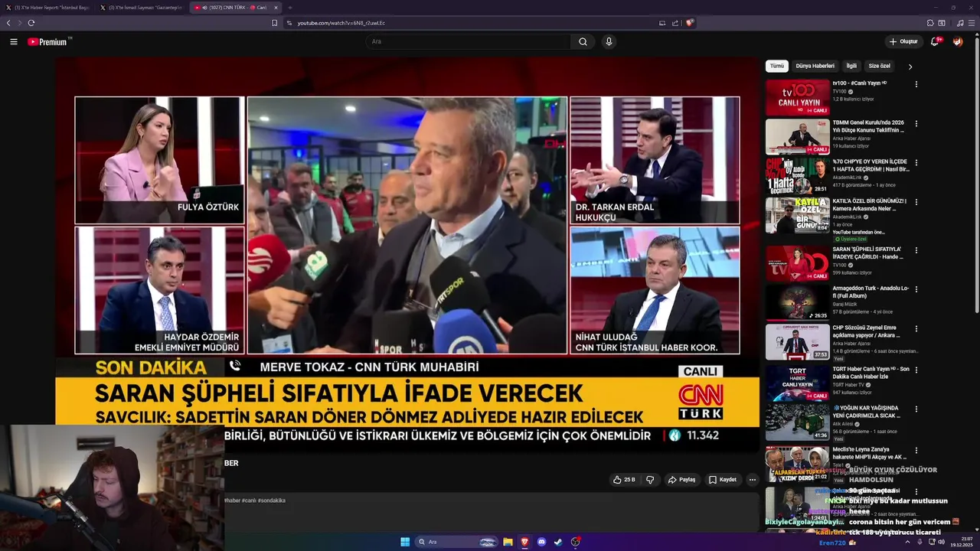Open YOĞUN KAR YAĞIŞINDA video title
The height and width of the screenshot is (551, 980).
(x=867, y=412)
